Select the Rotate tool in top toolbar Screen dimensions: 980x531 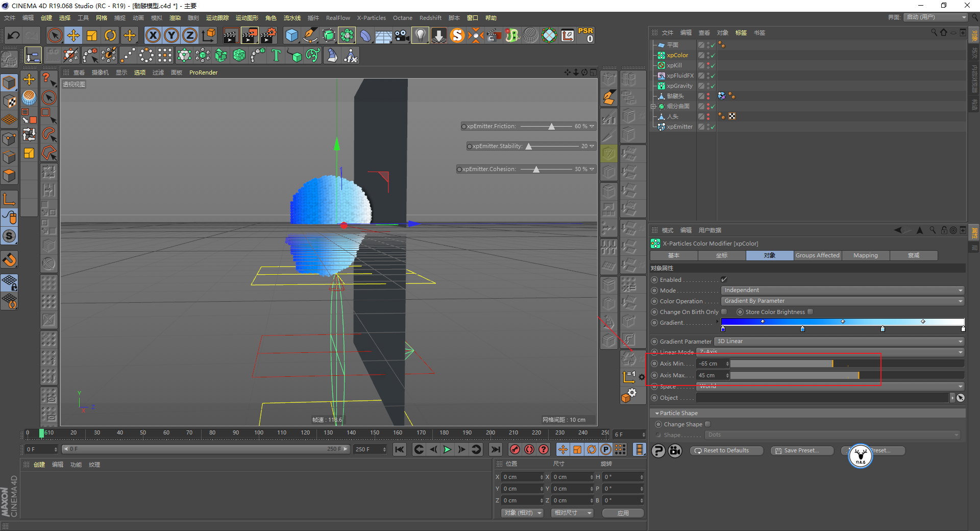click(x=110, y=35)
